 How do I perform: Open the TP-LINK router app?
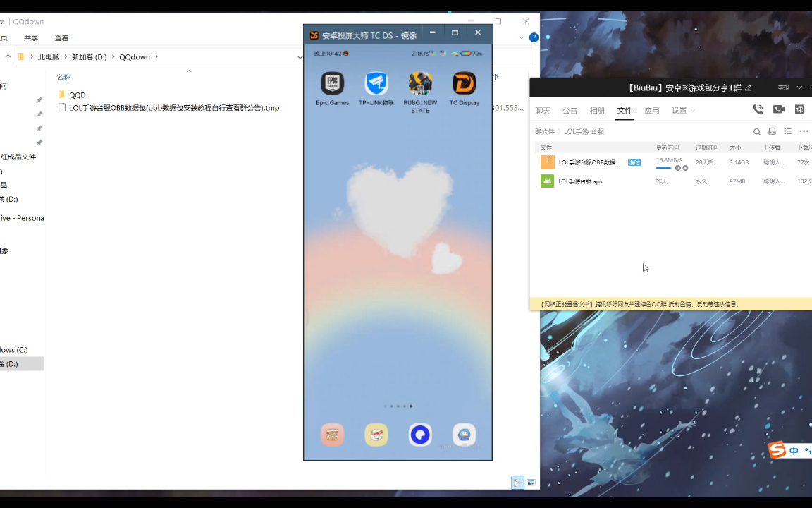376,83
